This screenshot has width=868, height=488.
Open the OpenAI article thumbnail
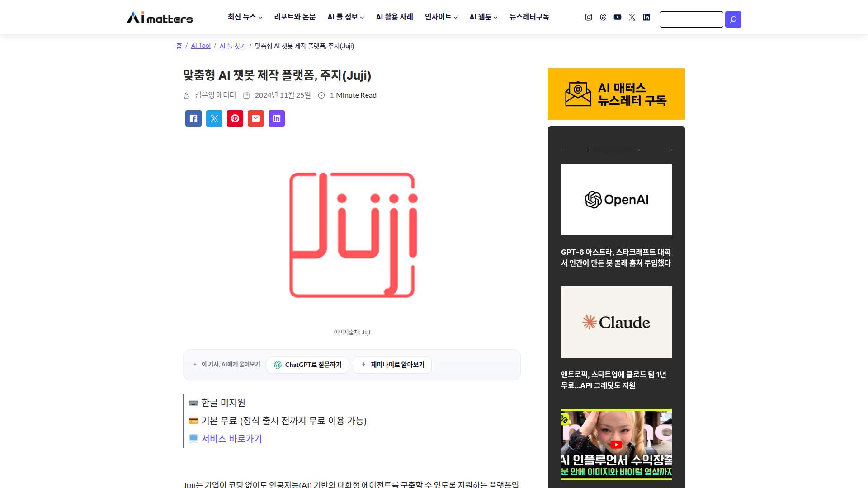coord(616,200)
